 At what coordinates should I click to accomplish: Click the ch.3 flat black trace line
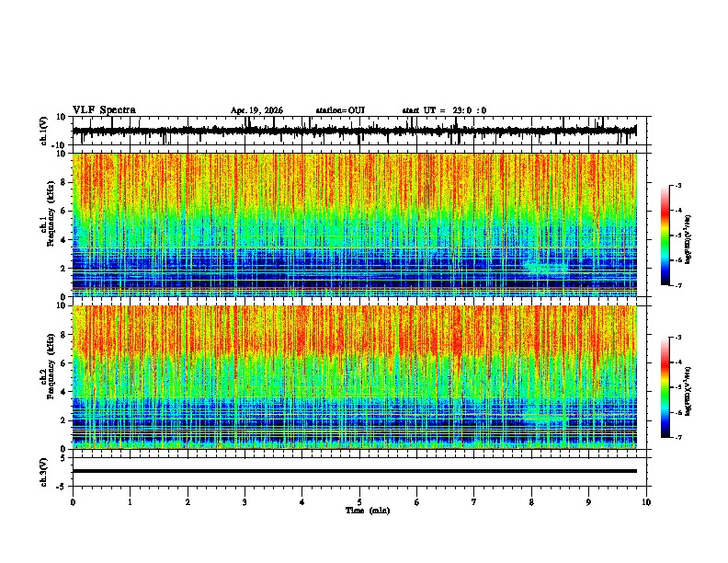pyautogui.click(x=355, y=471)
